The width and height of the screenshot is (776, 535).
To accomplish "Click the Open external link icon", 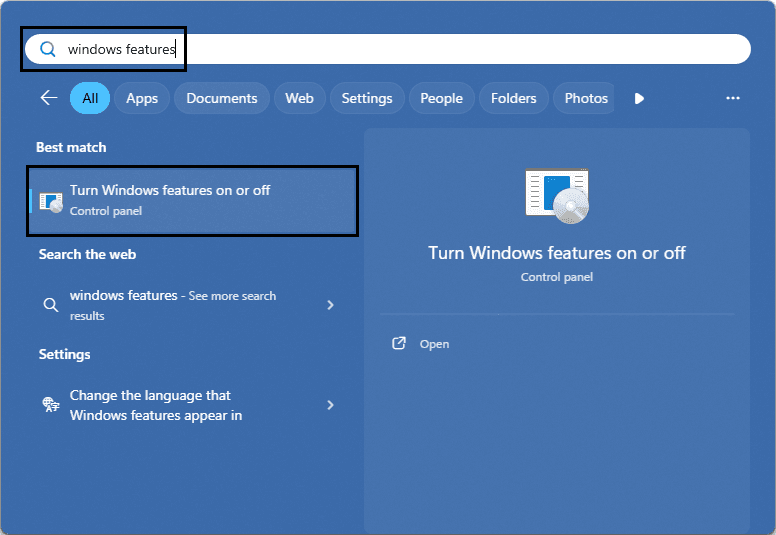I will tap(399, 343).
